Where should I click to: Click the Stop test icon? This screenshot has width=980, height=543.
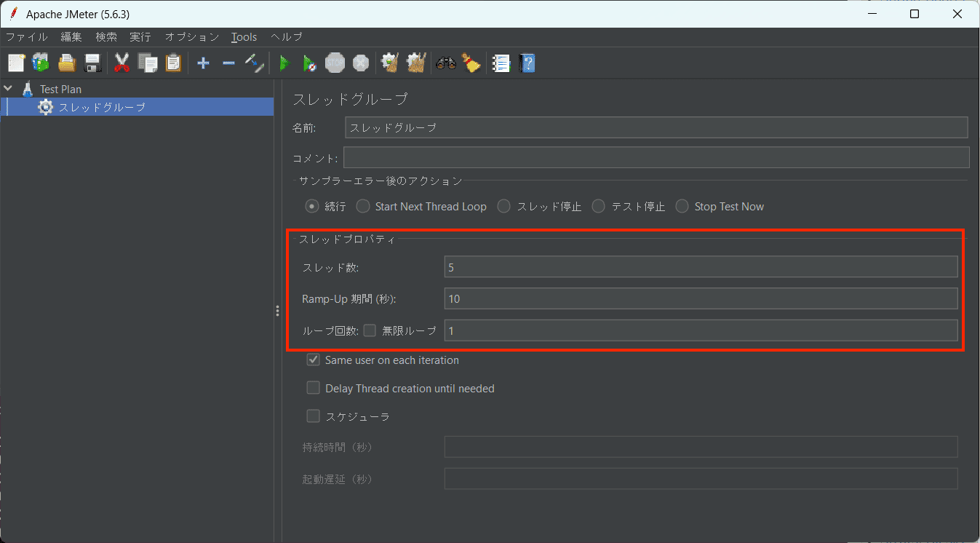(335, 63)
